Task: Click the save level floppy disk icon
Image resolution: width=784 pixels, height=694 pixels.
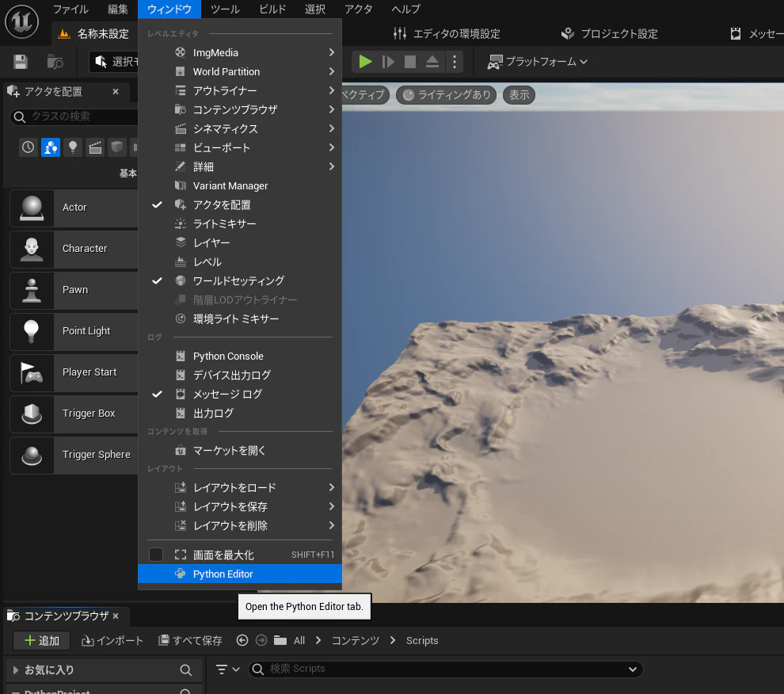Action: pos(21,62)
